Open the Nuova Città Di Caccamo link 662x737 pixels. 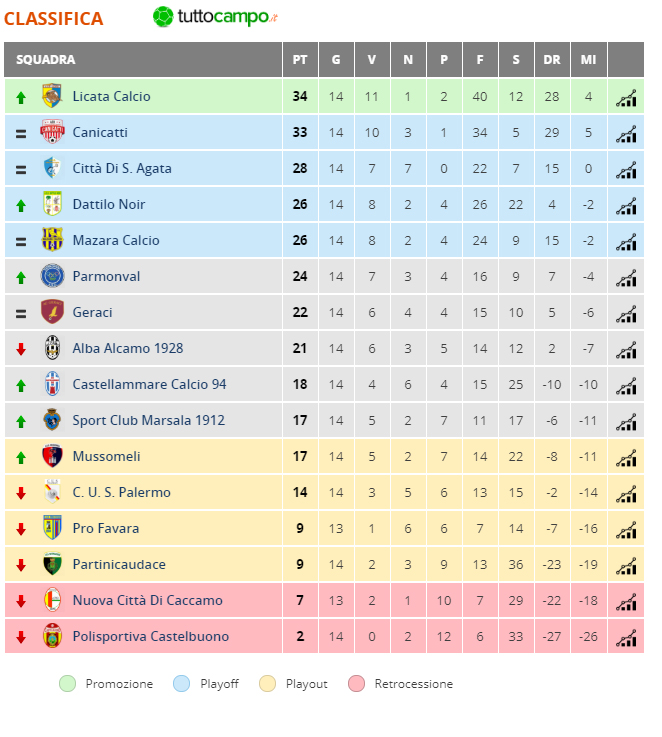click(x=147, y=600)
